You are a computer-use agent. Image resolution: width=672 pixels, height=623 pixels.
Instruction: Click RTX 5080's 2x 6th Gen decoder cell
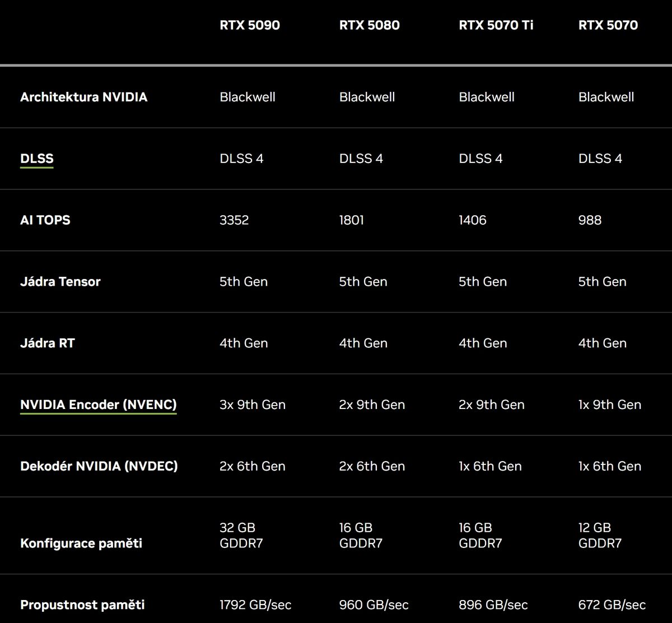click(x=372, y=466)
